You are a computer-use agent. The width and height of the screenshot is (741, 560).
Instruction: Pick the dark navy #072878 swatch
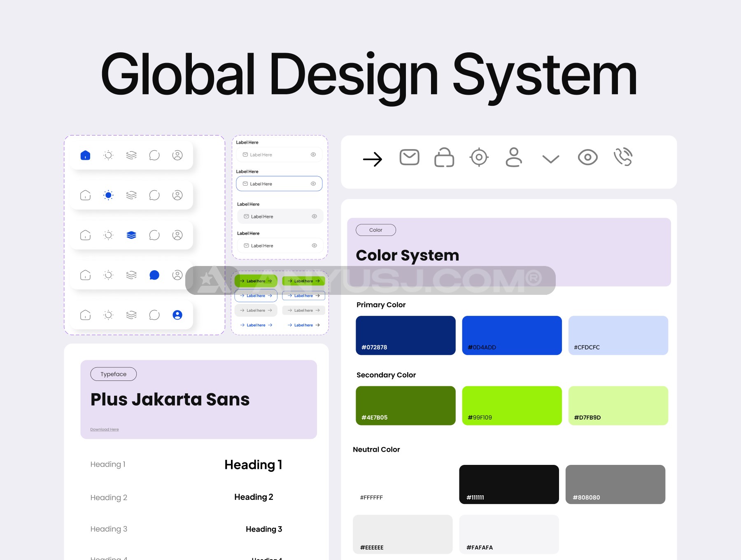tap(405, 335)
